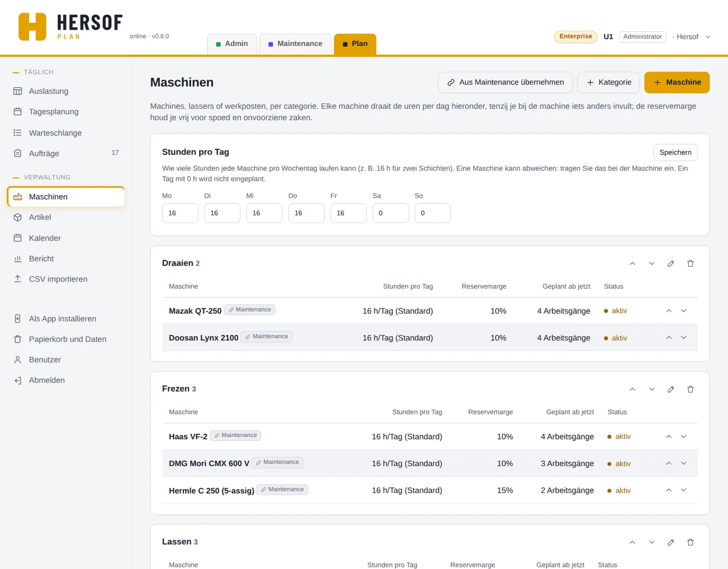Screen dimensions: 728x569
Task: Move Hermle C 250 row up
Action: pyautogui.click(x=669, y=490)
